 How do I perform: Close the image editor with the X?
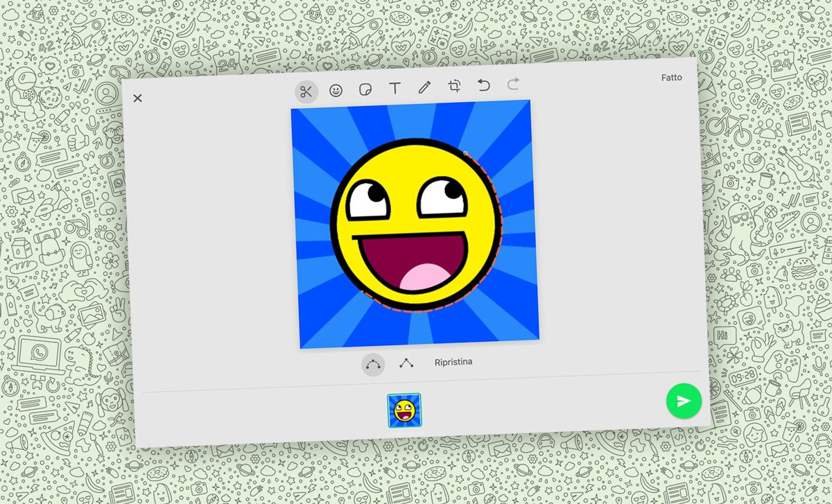[137, 98]
